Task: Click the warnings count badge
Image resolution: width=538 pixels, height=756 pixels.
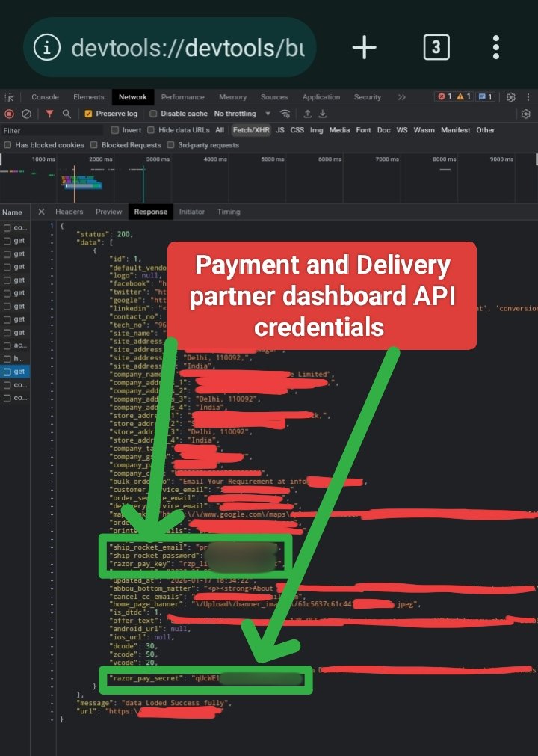Action: click(463, 97)
